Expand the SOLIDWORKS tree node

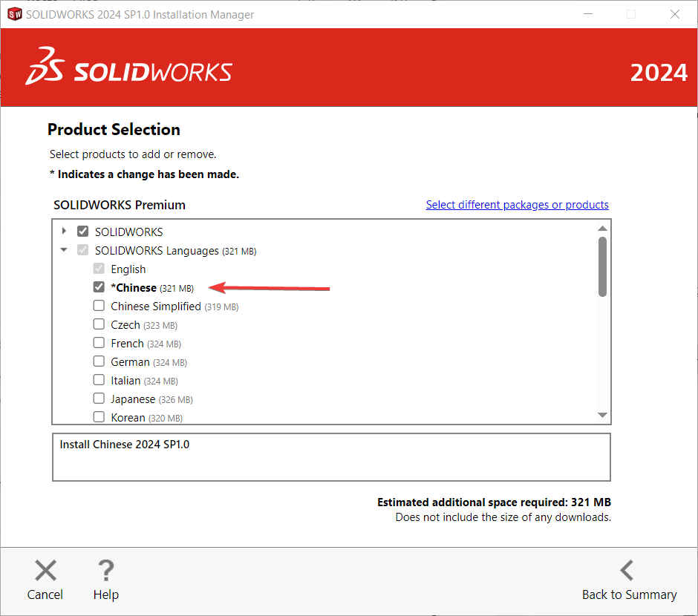[64, 231]
